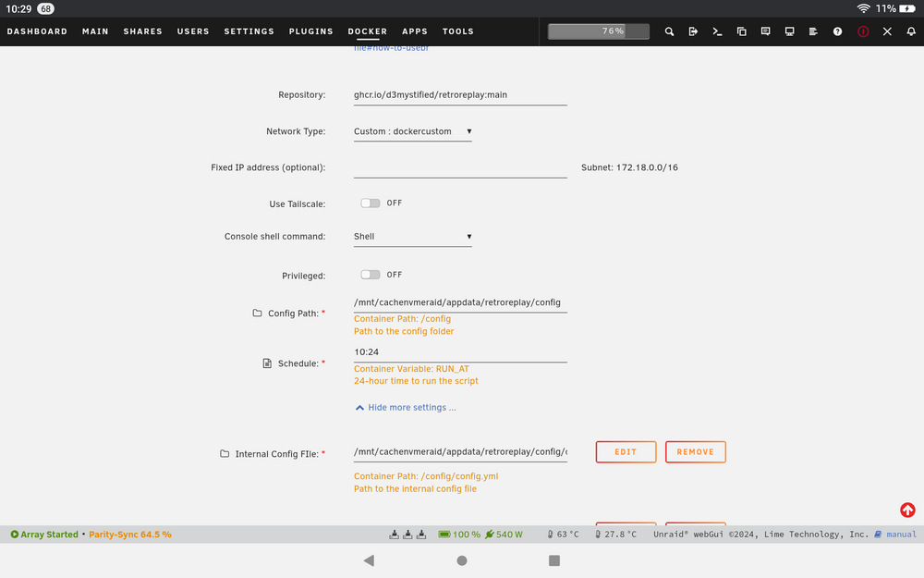The width and height of the screenshot is (924, 578).
Task: Open notifications bell icon
Action: (911, 31)
